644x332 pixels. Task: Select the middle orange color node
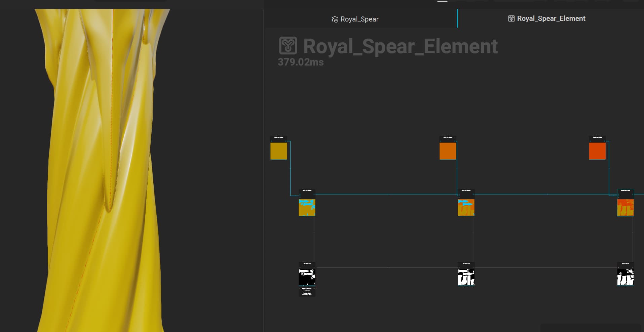448,151
